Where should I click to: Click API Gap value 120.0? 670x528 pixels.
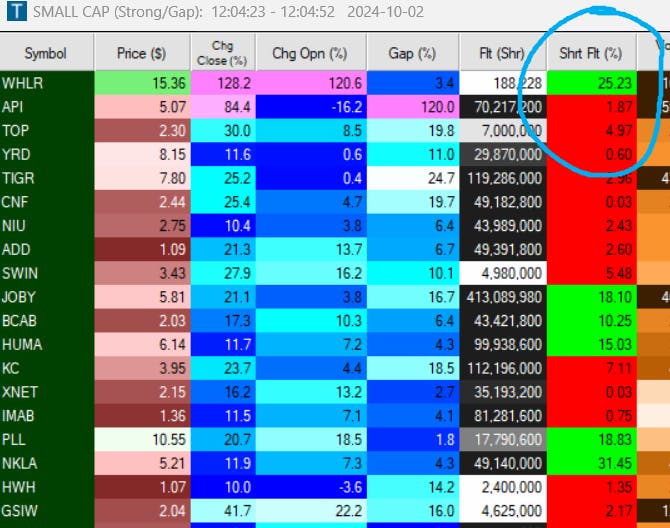tap(413, 107)
